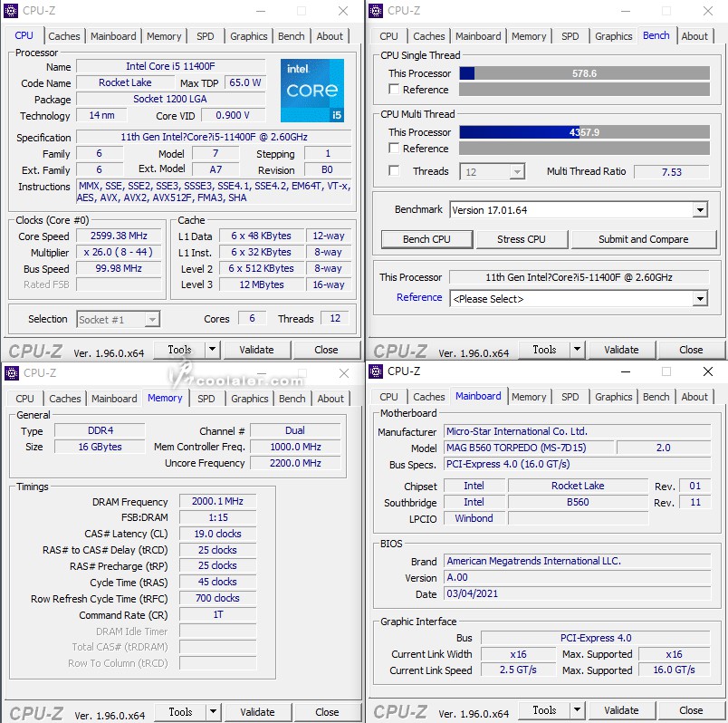Image resolution: width=728 pixels, height=723 pixels.
Task: Switch to Caches tab in the CPU window
Action: 64,36
